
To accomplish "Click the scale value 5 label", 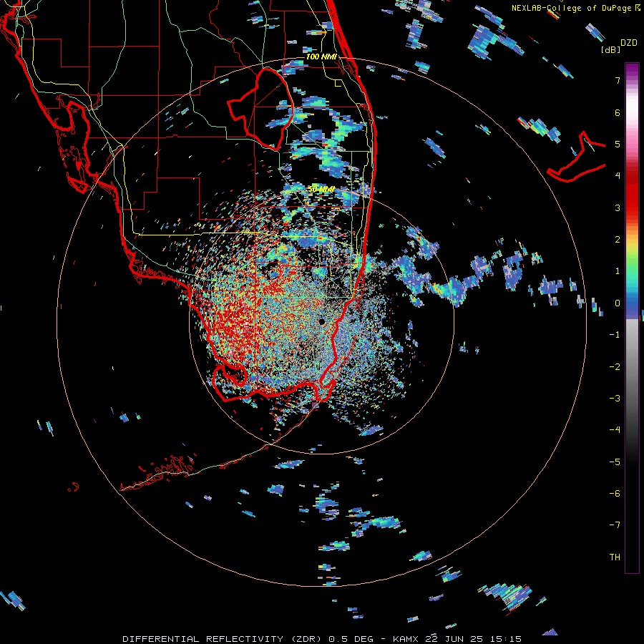I will tap(618, 144).
